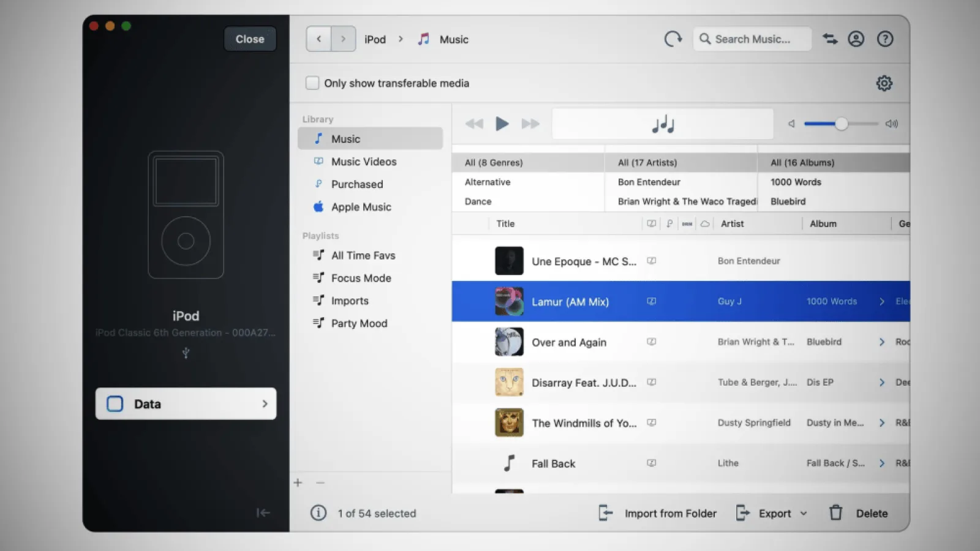Screen dimensions: 980x551
Task: Click the mute speaker icon
Action: pyautogui.click(x=791, y=124)
